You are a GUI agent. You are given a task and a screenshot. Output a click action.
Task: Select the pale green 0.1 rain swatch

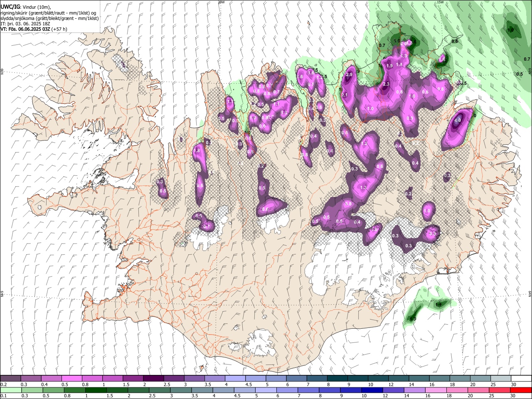(x=10, y=390)
